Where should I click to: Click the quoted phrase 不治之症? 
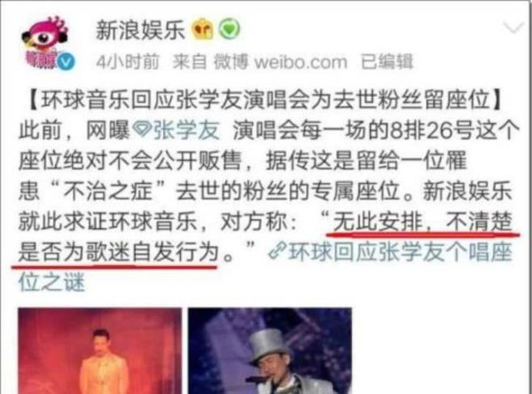pyautogui.click(x=108, y=191)
